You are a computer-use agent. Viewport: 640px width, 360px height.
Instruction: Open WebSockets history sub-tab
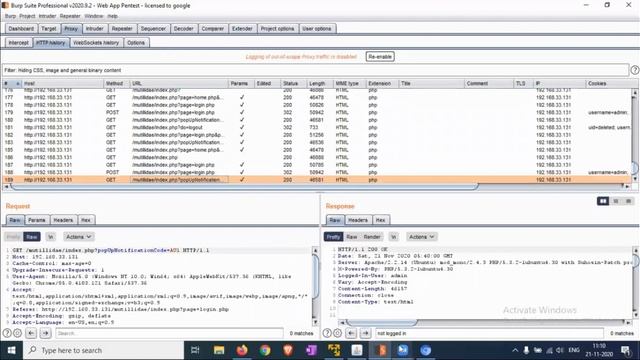[x=96, y=42]
